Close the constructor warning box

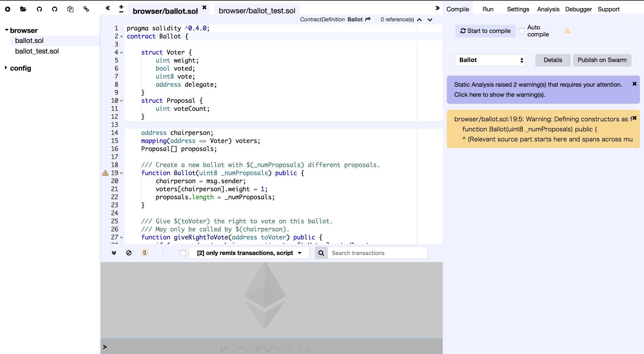click(635, 118)
